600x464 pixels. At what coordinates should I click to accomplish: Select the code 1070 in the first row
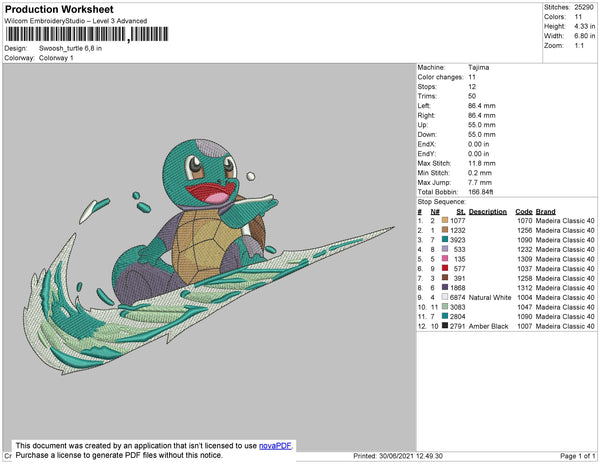pyautogui.click(x=525, y=221)
